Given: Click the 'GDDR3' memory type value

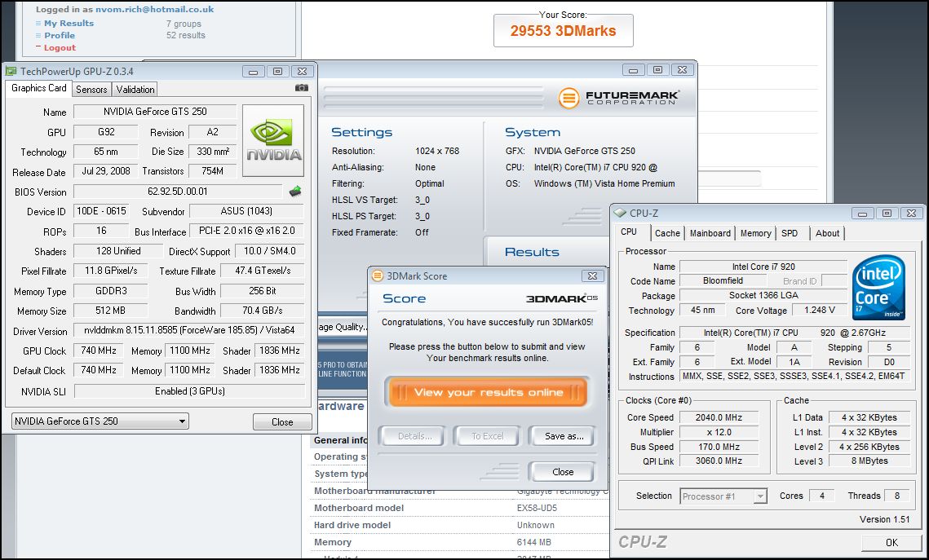Looking at the screenshot, I should (x=111, y=291).
